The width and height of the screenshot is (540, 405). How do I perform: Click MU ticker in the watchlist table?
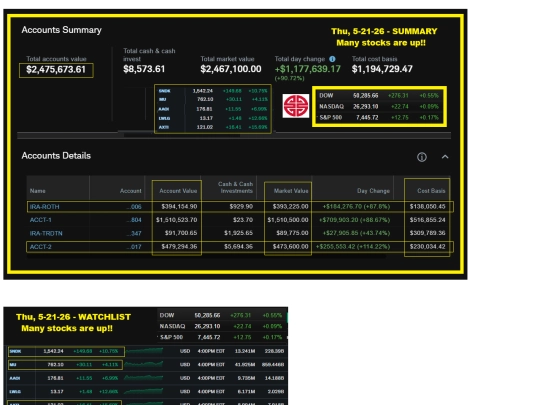point(13,364)
